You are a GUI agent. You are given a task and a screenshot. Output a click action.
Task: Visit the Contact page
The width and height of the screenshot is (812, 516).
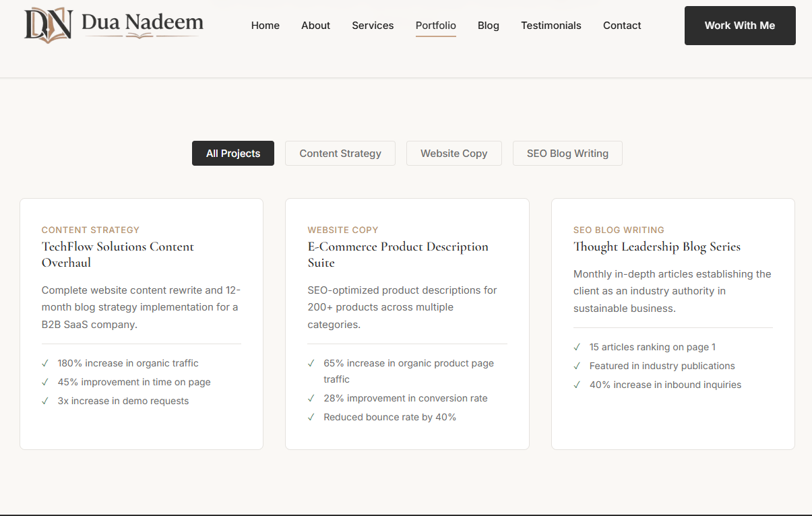tap(621, 26)
